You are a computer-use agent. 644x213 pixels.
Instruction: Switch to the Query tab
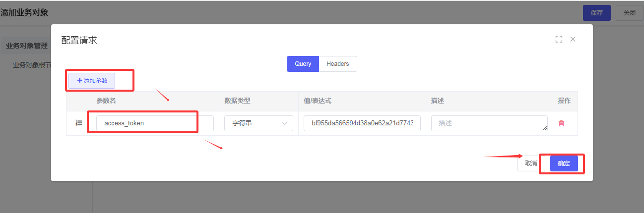(303, 64)
